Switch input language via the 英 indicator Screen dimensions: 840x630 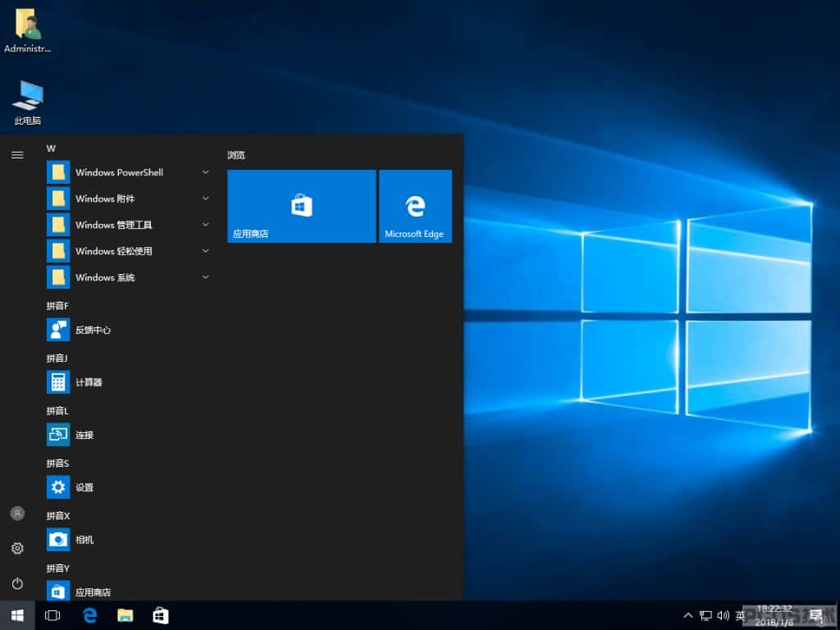tap(741, 615)
